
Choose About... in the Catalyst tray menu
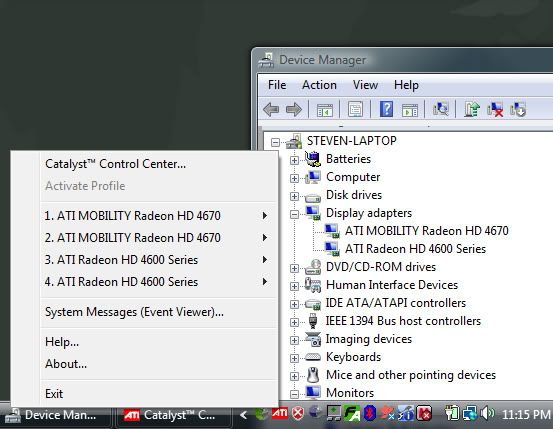(x=158, y=364)
